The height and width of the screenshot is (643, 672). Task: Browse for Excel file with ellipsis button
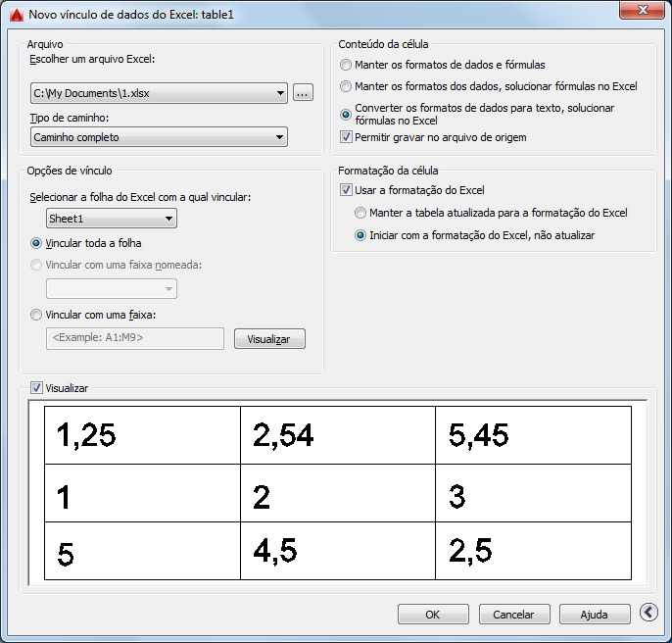point(303,93)
